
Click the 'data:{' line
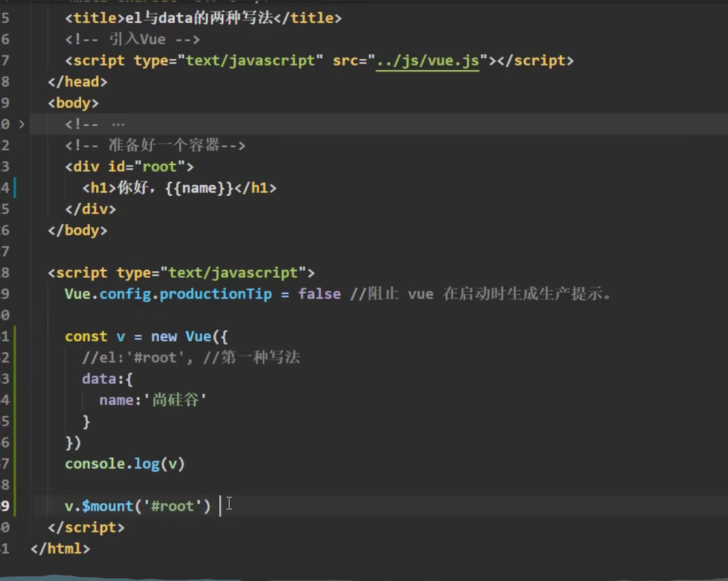click(108, 379)
